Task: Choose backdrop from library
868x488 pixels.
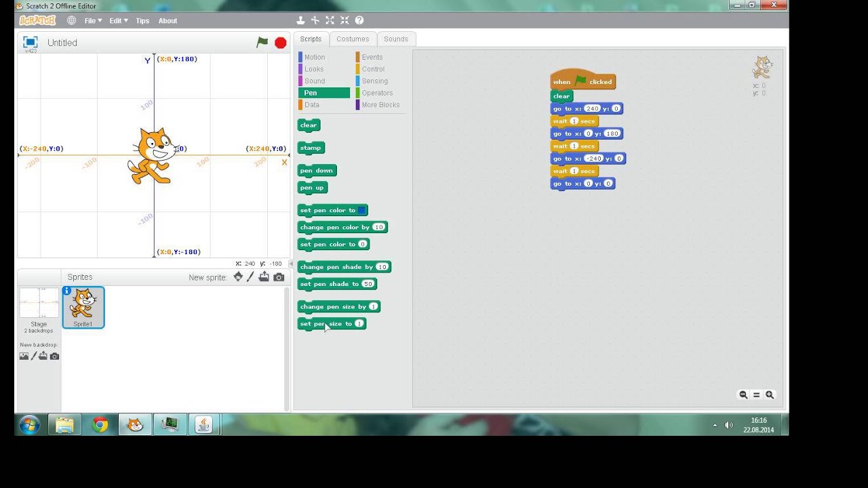Action: point(24,356)
